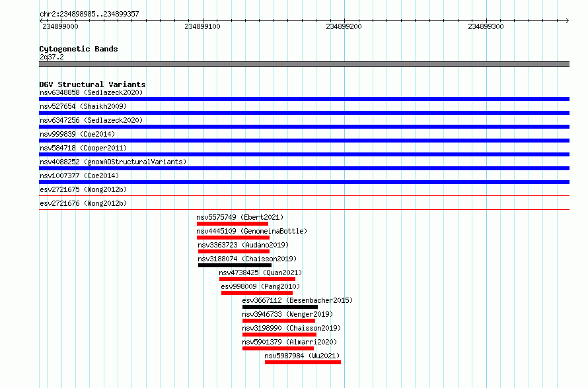Click the DGV Structural Variants track title
Image resolution: width=588 pixels, height=388 pixels.
[x=92, y=84]
